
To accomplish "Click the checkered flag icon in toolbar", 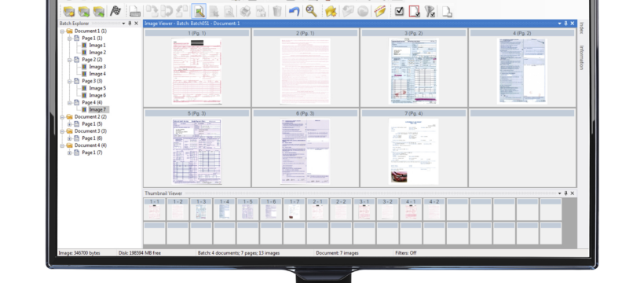I will click(115, 11).
